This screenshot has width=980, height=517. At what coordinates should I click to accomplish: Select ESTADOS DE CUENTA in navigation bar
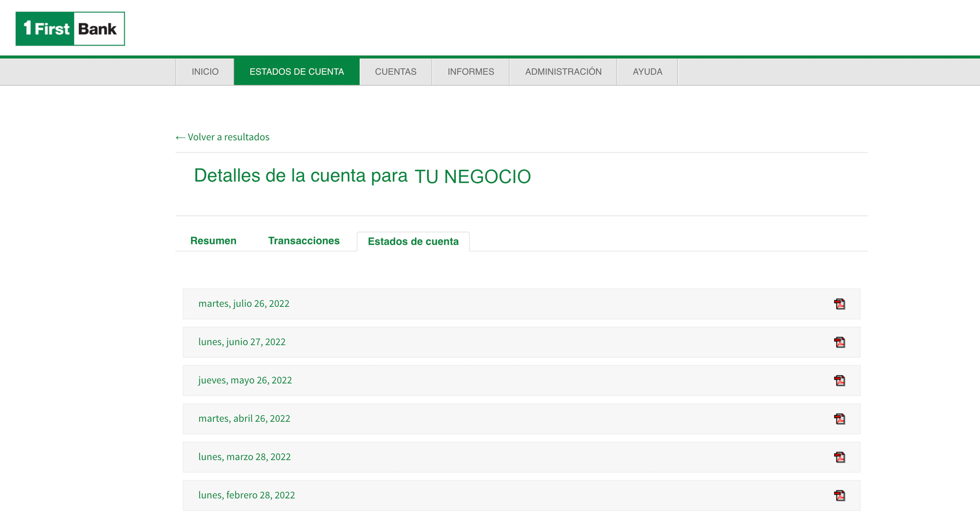[297, 71]
